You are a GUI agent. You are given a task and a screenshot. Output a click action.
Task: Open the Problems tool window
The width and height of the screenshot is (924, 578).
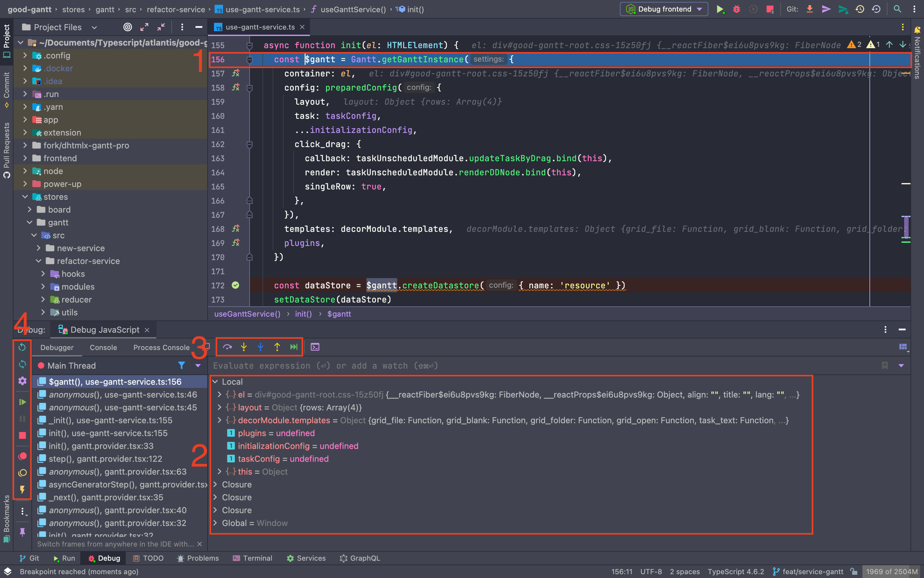[x=198, y=558]
